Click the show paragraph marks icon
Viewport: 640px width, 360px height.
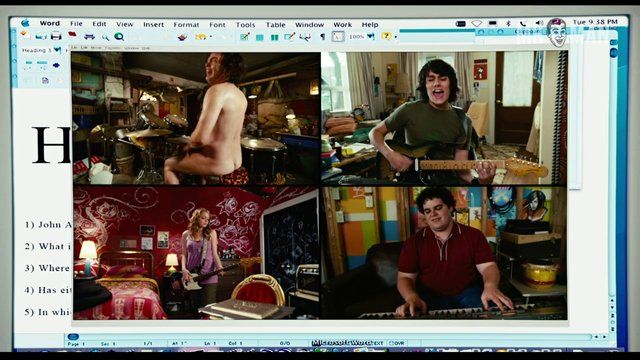click(322, 37)
